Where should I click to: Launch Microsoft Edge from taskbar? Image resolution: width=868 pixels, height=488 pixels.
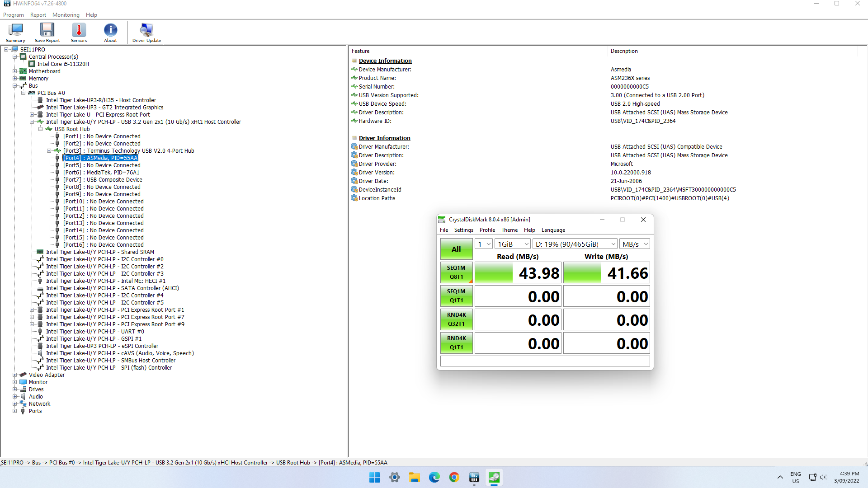click(x=434, y=477)
